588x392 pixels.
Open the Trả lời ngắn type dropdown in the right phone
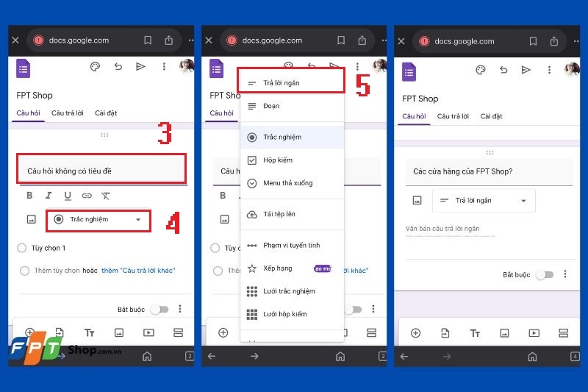coord(484,201)
